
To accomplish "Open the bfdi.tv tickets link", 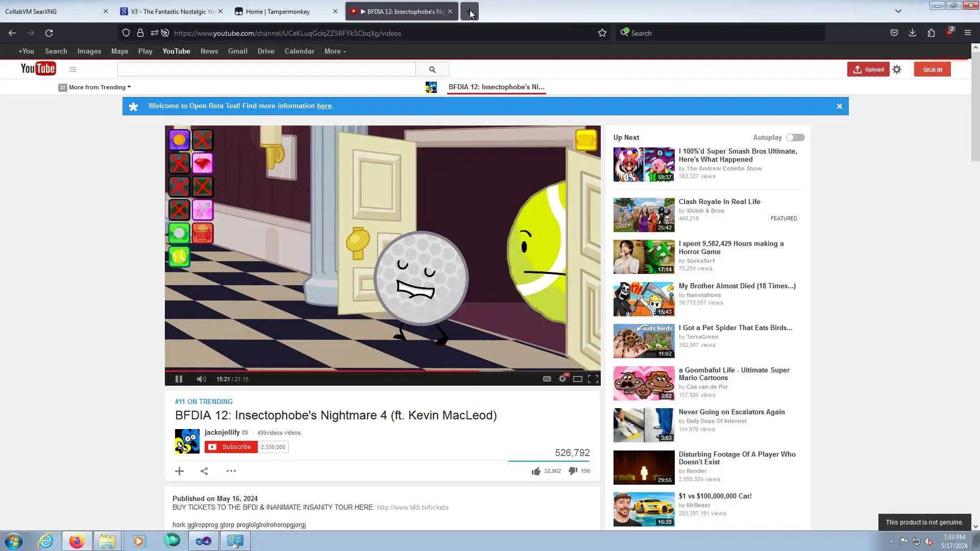I will [412, 507].
